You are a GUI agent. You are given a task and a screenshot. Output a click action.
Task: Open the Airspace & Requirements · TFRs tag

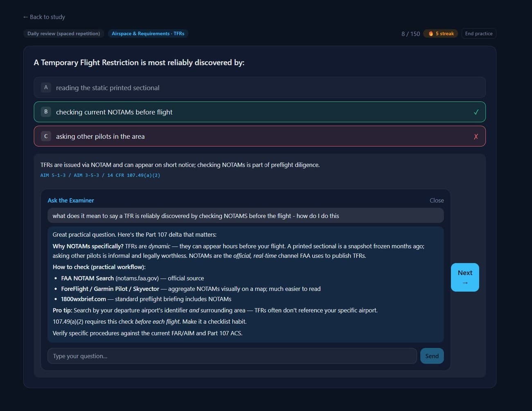148,34
